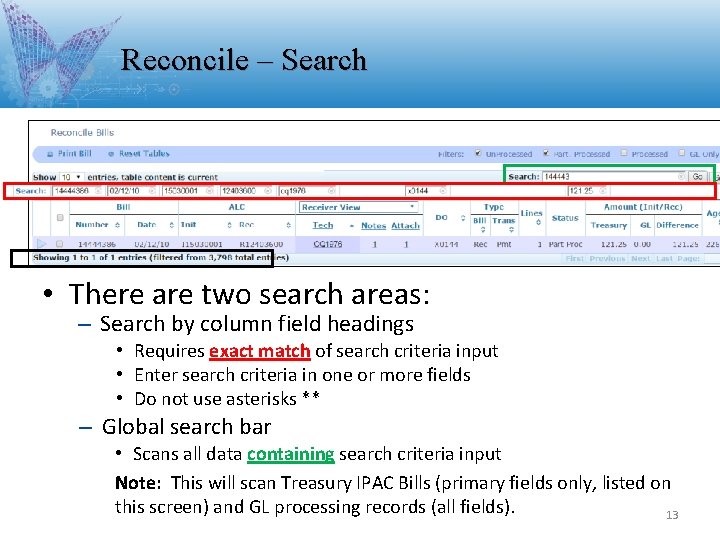Click the global Search input field

click(x=614, y=176)
